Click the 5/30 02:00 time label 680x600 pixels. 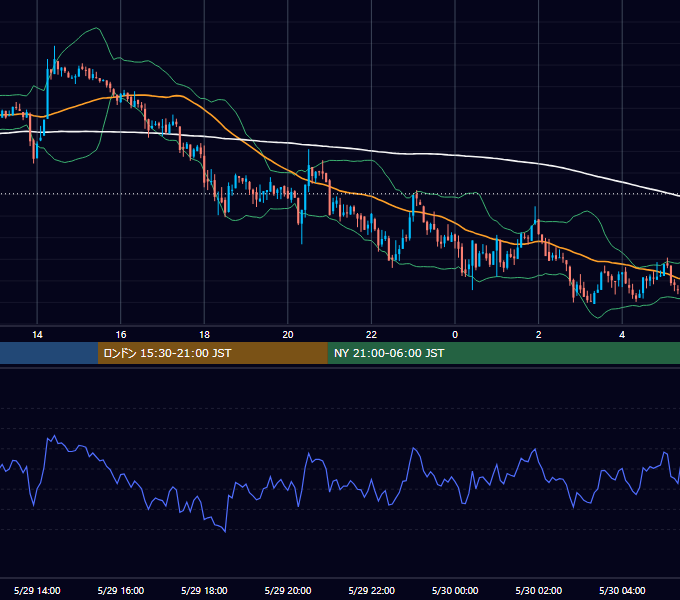tap(539, 590)
